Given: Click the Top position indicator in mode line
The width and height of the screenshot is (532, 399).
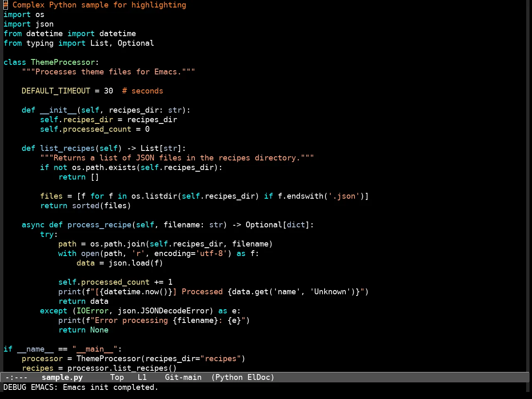Looking at the screenshot, I should (x=117, y=377).
